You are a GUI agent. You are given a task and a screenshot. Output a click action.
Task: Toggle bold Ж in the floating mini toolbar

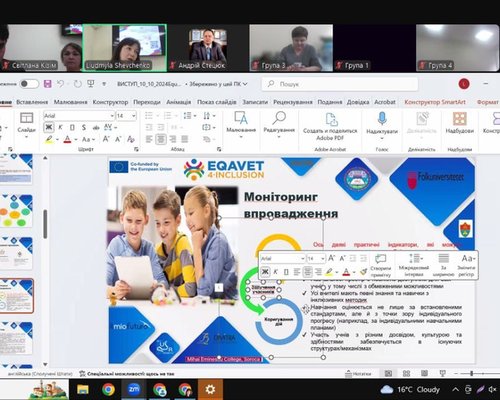(x=265, y=272)
